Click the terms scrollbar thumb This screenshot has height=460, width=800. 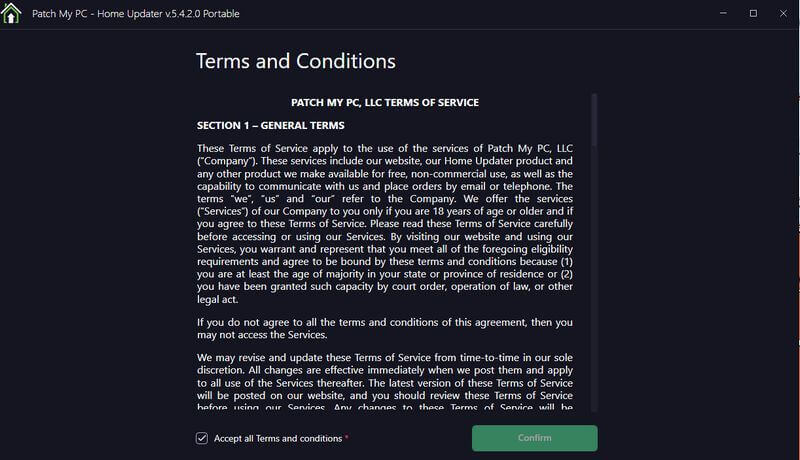594,120
